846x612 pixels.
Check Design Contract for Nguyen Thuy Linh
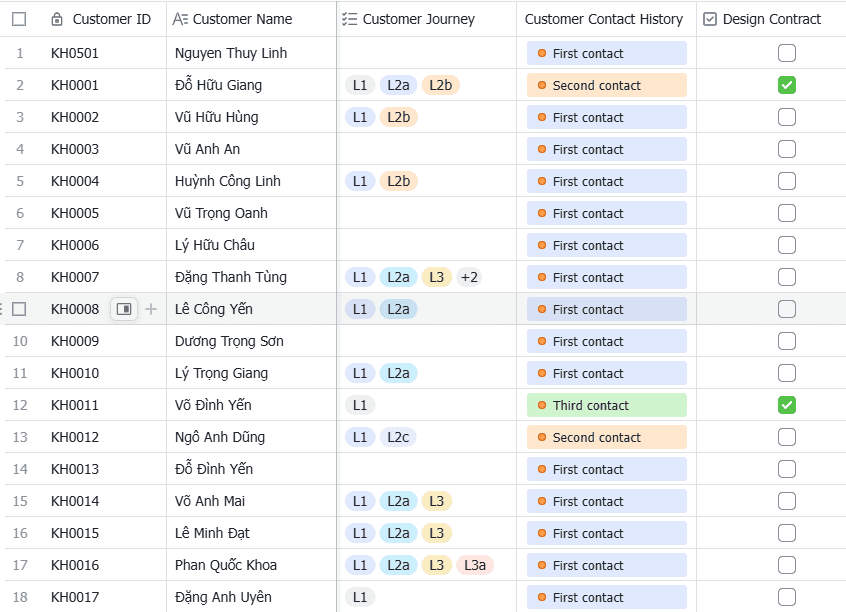787,53
